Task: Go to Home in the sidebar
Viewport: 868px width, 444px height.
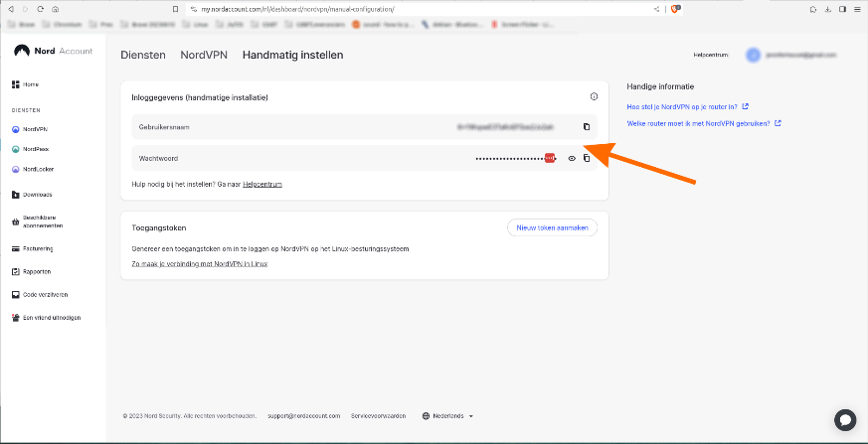Action: (31, 84)
